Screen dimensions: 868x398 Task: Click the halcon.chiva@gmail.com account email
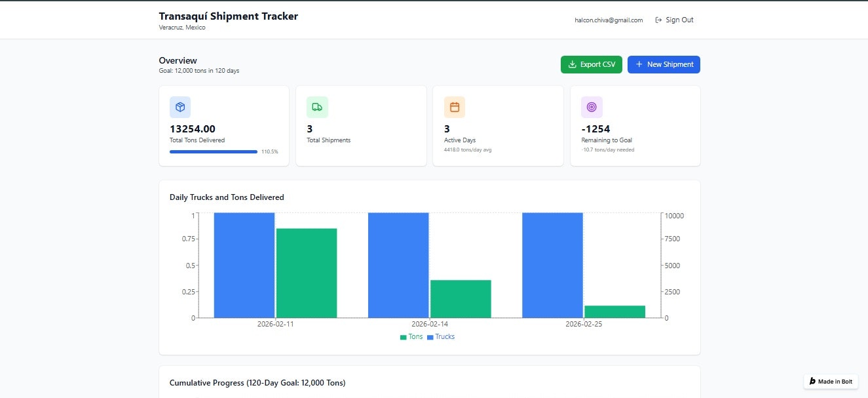pyautogui.click(x=609, y=20)
